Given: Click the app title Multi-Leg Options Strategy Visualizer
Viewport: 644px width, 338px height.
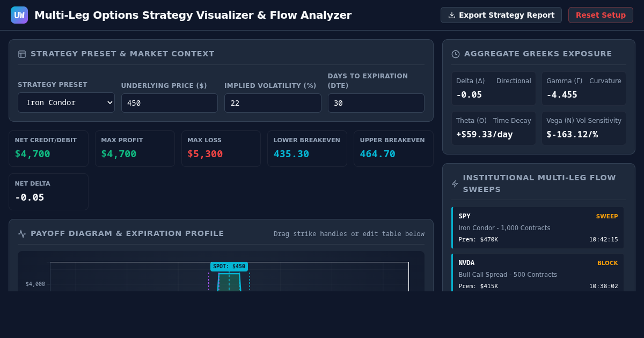Looking at the screenshot, I should 193,15.
